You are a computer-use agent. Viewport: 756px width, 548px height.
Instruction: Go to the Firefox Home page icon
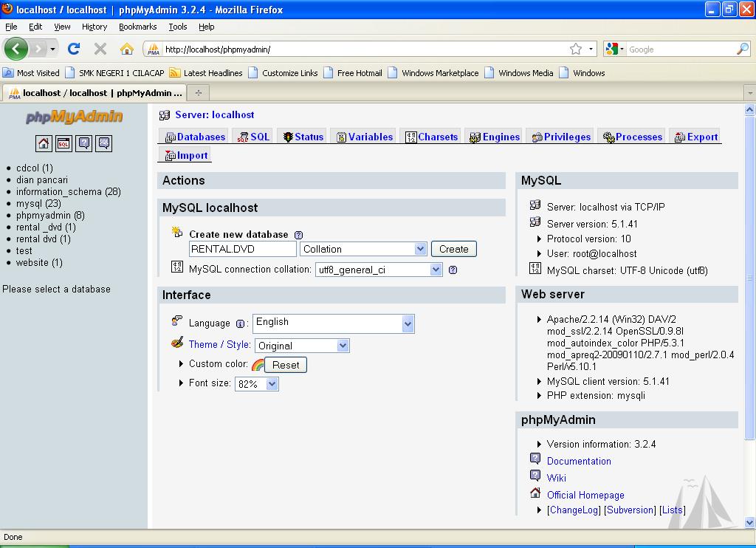(127, 49)
